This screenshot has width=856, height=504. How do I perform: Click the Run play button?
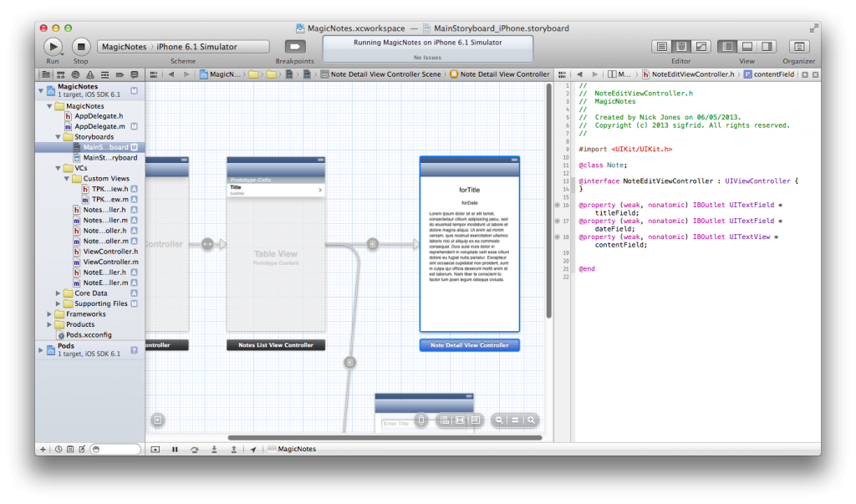[x=53, y=47]
